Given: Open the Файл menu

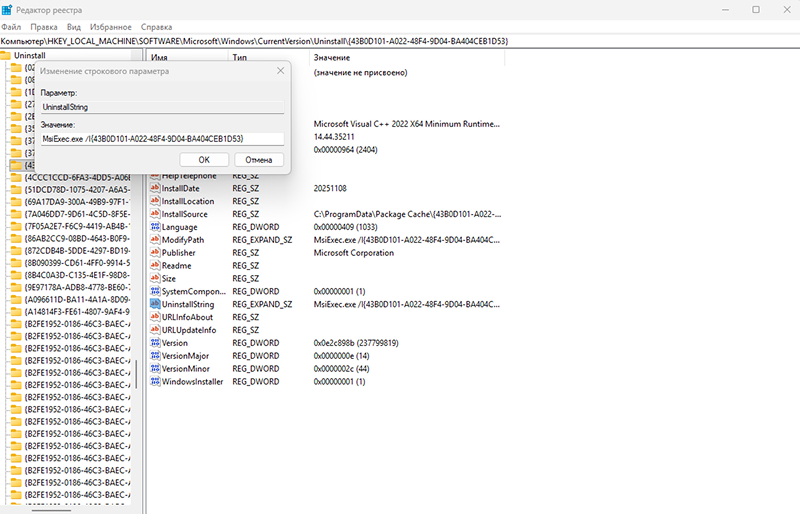Looking at the screenshot, I should click(x=12, y=26).
